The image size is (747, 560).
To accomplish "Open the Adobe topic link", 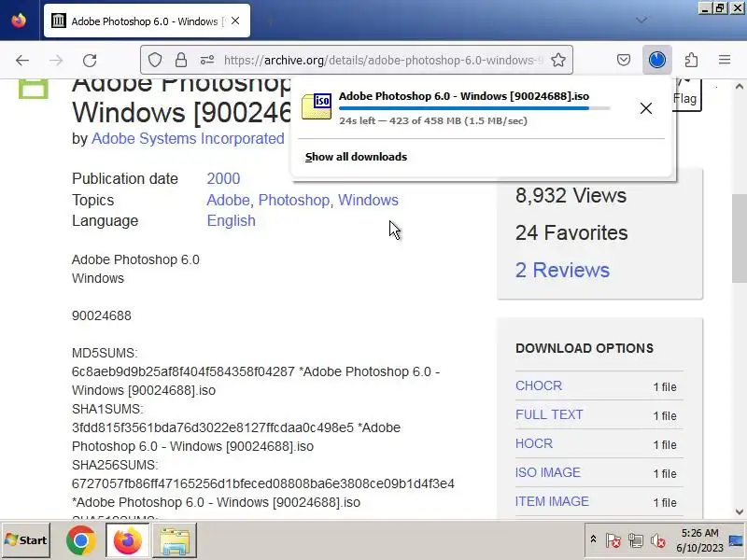I will 228,200.
